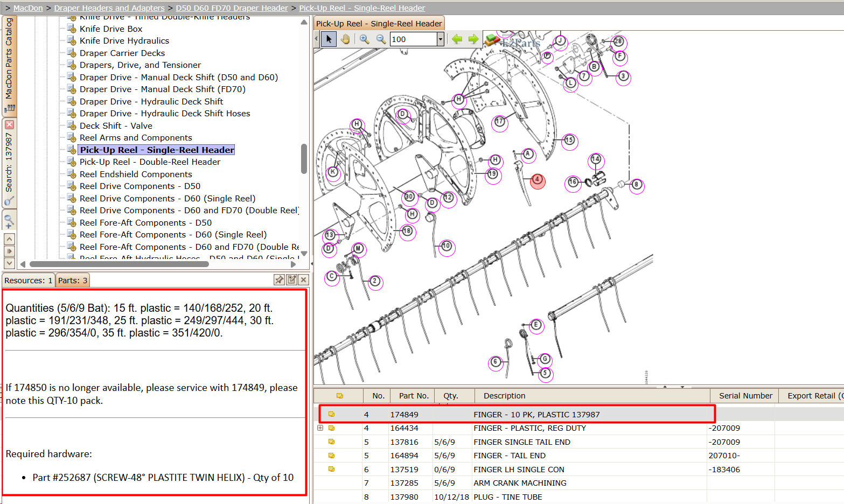Open Knife Drive Hydraulics tree item
This screenshot has height=504, width=844.
pyautogui.click(x=124, y=41)
